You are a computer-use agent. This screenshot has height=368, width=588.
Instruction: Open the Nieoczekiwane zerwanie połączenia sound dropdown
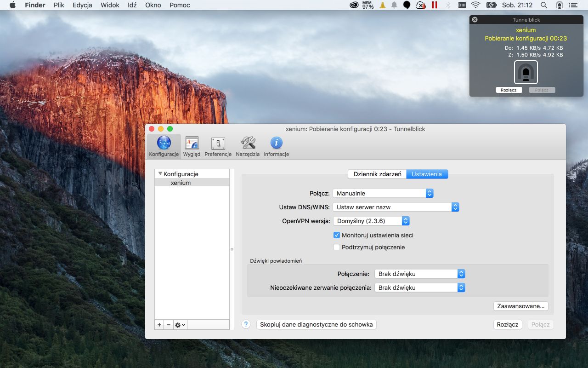click(420, 287)
